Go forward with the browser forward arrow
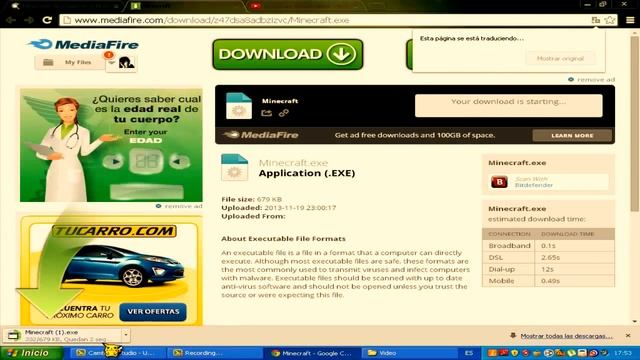 point(29,20)
